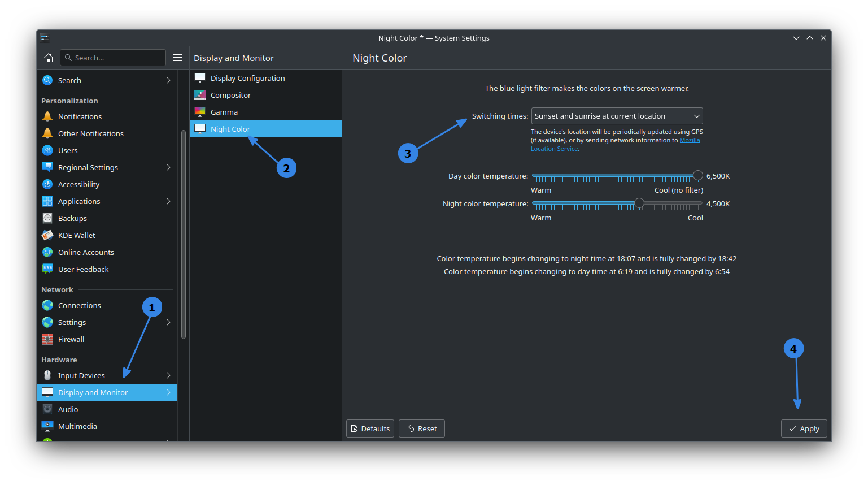Image resolution: width=868 pixels, height=485 pixels.
Task: Click the User Feedback icon
Action: (47, 269)
